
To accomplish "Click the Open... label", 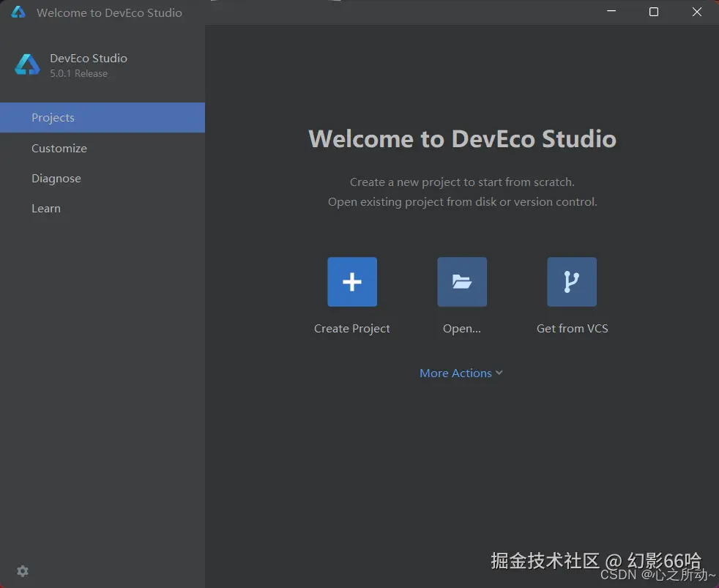I will [x=462, y=328].
